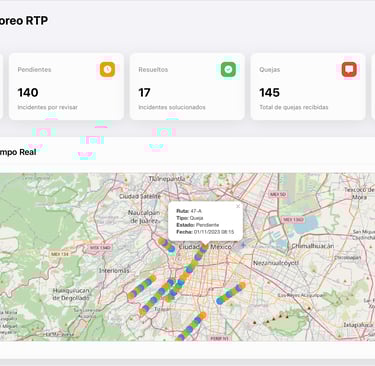
Task: Click the text "Total de quejas recibidas"
Action: 294,107
